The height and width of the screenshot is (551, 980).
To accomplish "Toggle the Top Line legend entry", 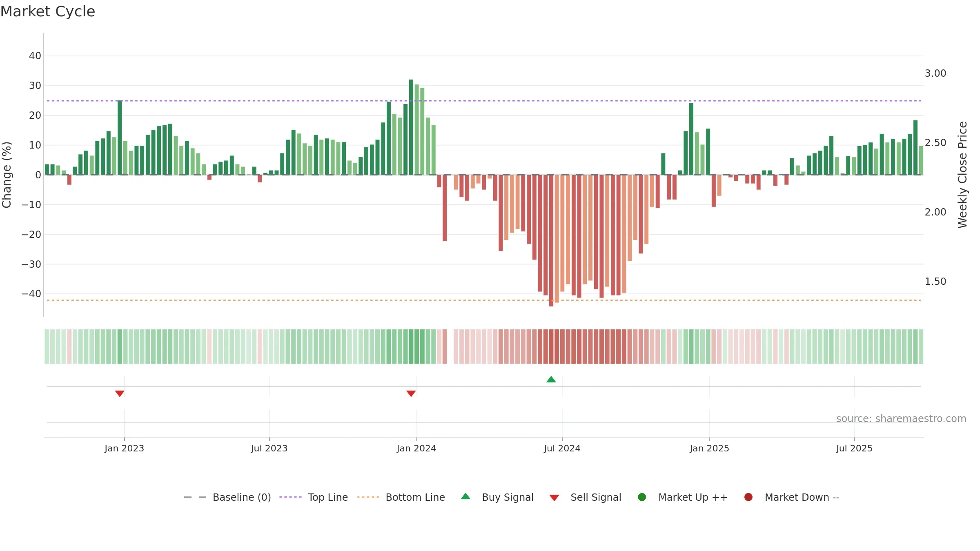I will click(314, 497).
